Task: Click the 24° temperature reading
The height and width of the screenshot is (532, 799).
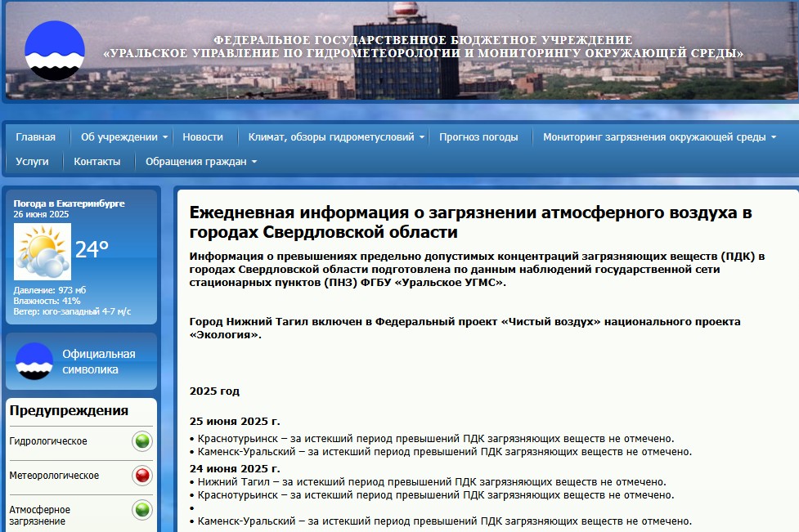Action: [92, 250]
